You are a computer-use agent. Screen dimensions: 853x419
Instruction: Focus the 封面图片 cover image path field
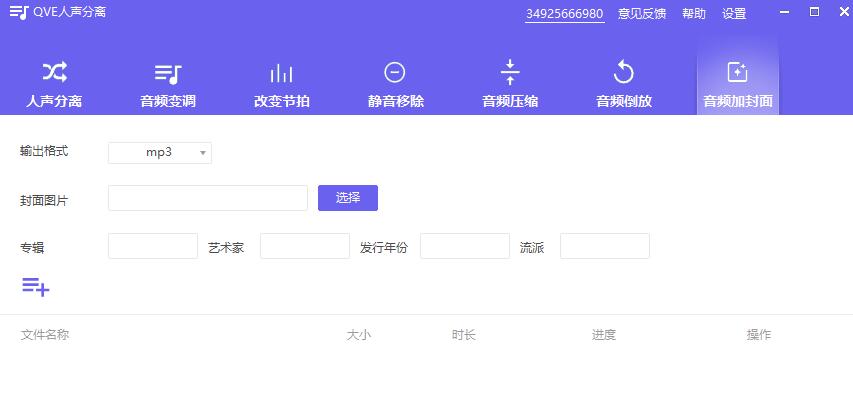pos(207,198)
